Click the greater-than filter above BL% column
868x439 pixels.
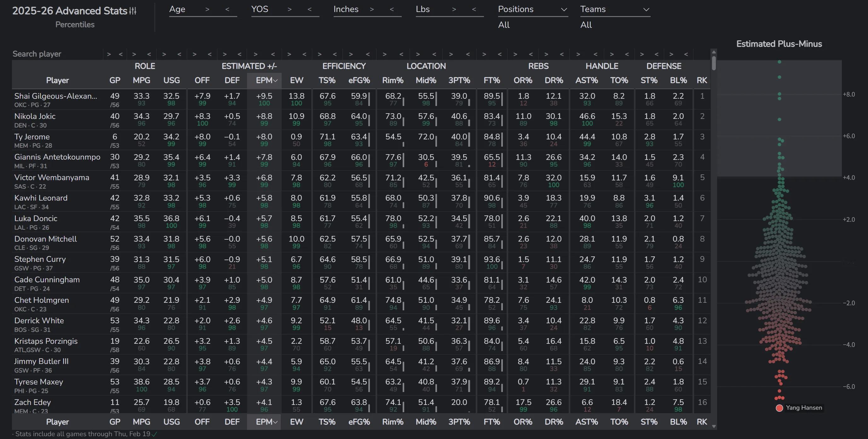671,54
